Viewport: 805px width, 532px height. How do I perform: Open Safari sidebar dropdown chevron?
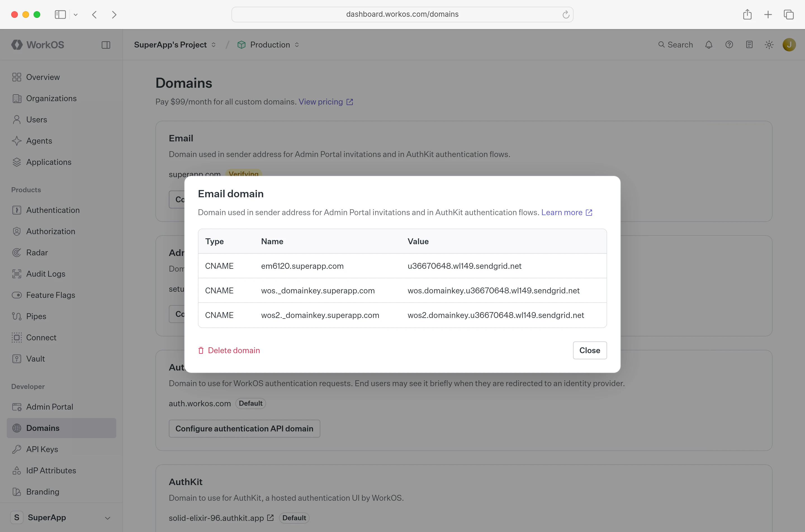[x=76, y=15]
